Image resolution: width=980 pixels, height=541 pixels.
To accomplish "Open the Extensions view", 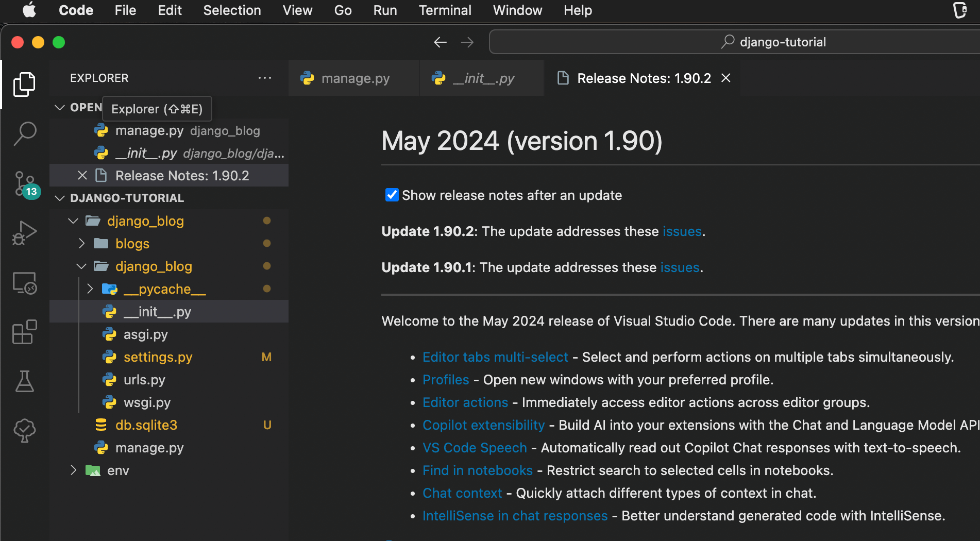I will click(x=24, y=332).
